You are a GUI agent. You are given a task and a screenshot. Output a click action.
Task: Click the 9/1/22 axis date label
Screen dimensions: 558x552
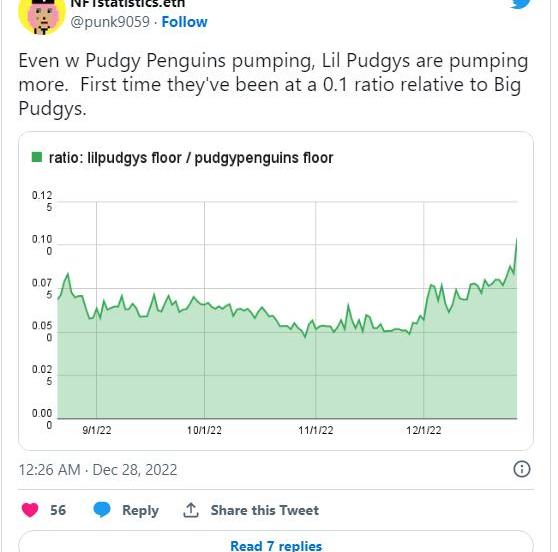pyautogui.click(x=97, y=430)
